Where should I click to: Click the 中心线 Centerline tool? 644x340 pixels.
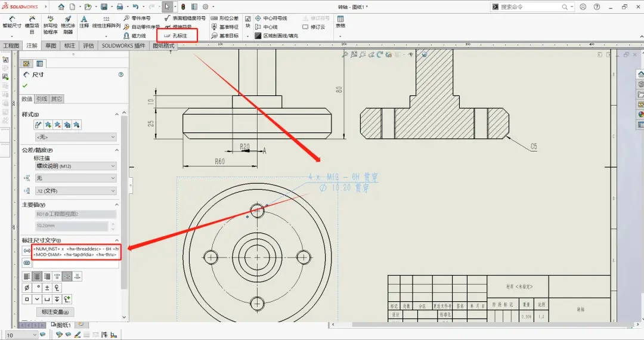[266, 27]
